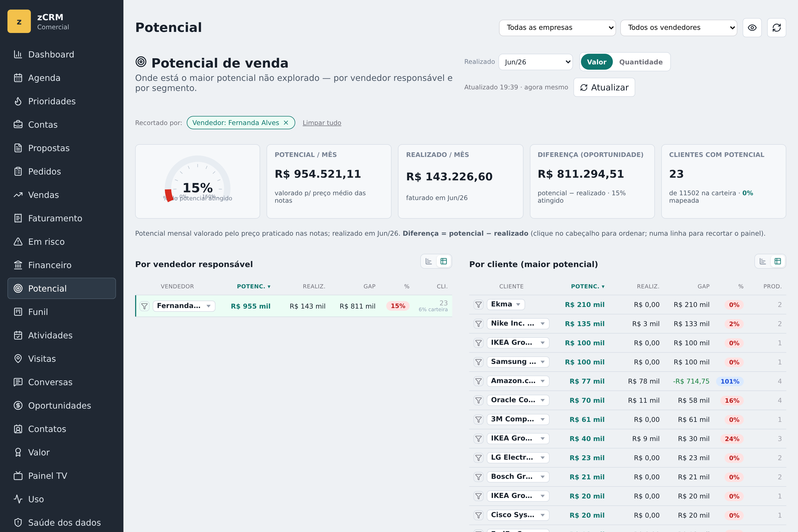Click filter funnel icon on Cisco Sys... row
The image size is (798, 532).
pos(478,516)
